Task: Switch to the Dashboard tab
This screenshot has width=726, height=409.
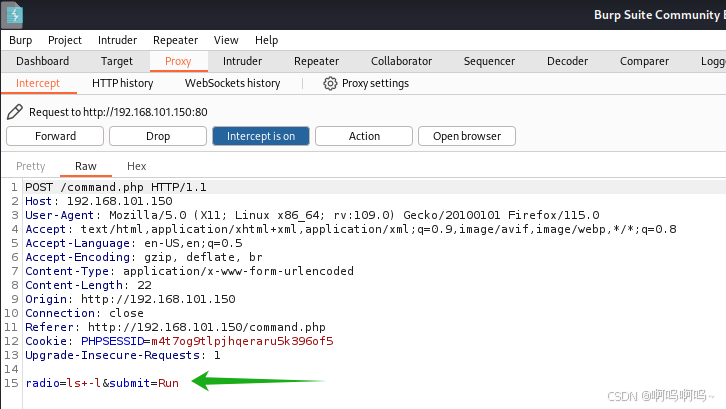Action: pos(43,61)
